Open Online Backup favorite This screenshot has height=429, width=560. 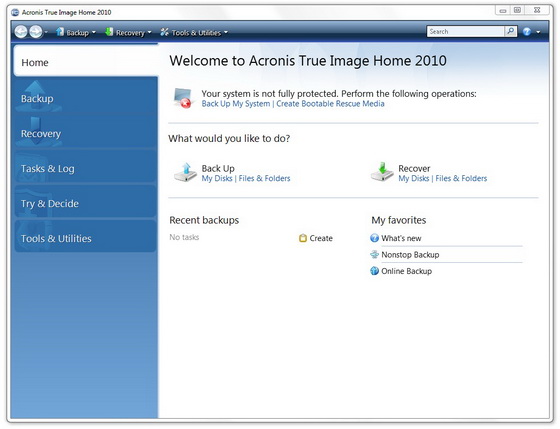point(406,271)
